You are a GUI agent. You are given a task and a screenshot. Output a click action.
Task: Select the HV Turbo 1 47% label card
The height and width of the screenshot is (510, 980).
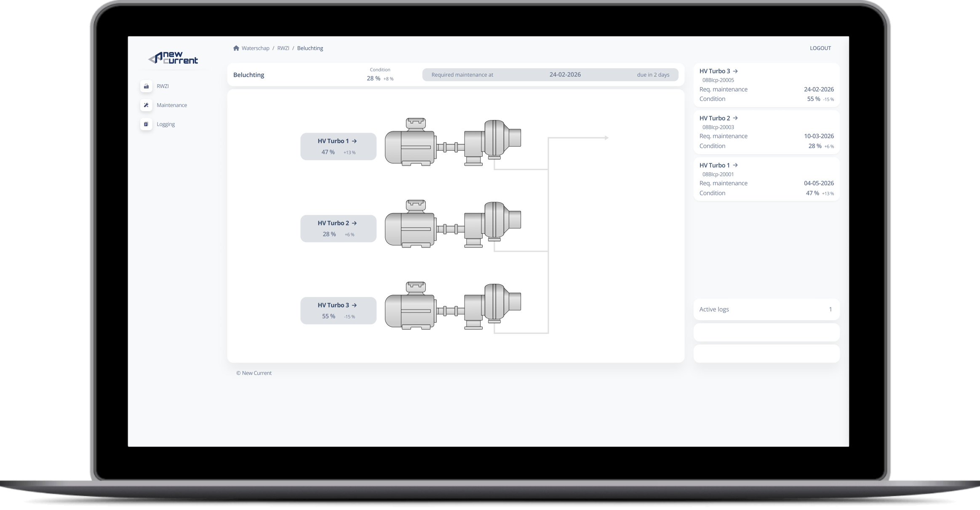(x=338, y=147)
